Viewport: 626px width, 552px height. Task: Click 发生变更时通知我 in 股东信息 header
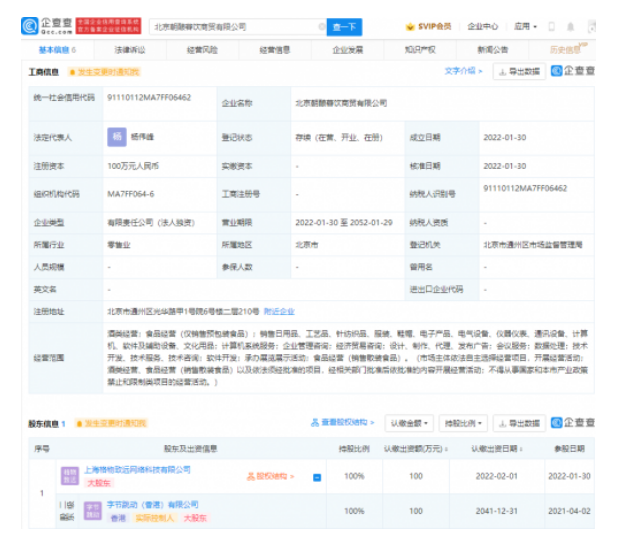[x=115, y=423]
